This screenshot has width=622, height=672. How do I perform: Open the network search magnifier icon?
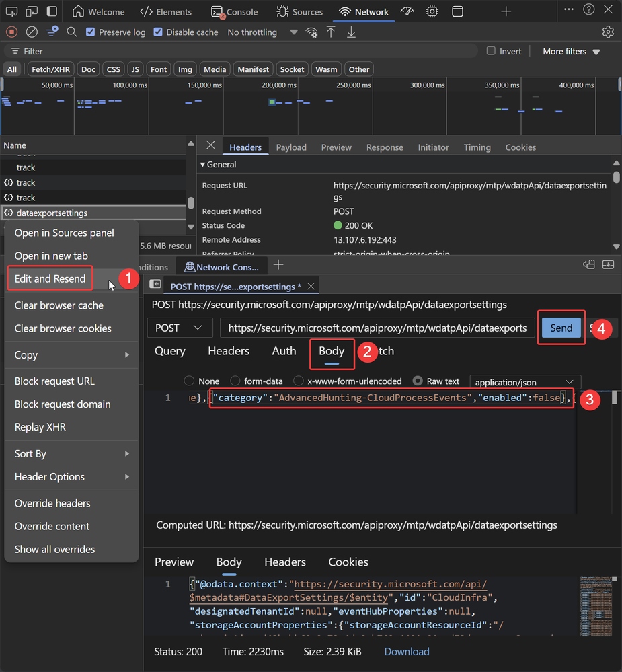click(72, 32)
